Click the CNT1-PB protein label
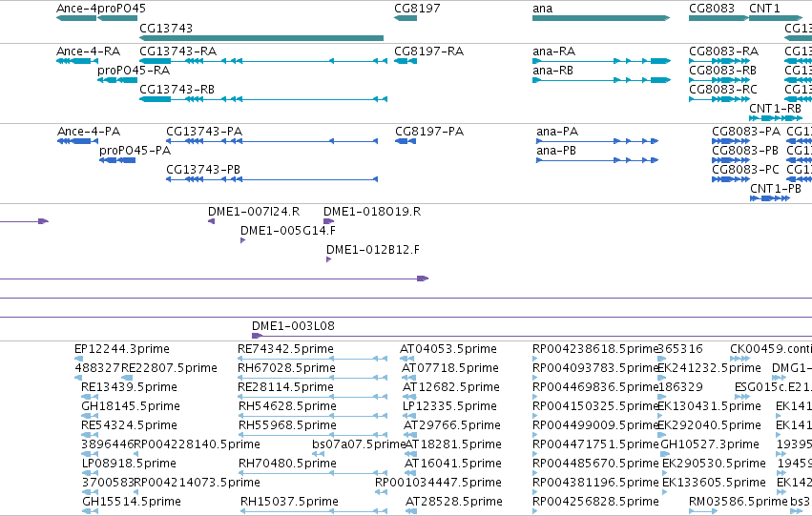 (x=776, y=189)
